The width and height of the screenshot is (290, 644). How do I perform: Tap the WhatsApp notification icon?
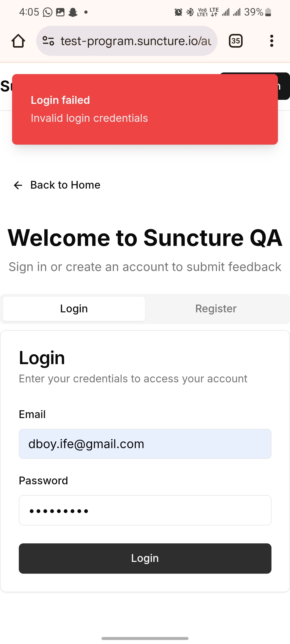coord(48,12)
